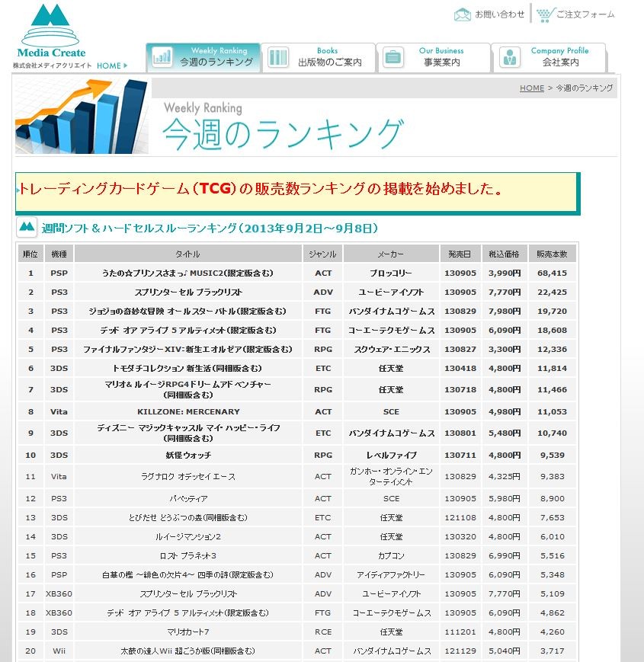The height and width of the screenshot is (662, 644).
Task: Click the ブロッコリー maker cell
Action: [x=391, y=273]
